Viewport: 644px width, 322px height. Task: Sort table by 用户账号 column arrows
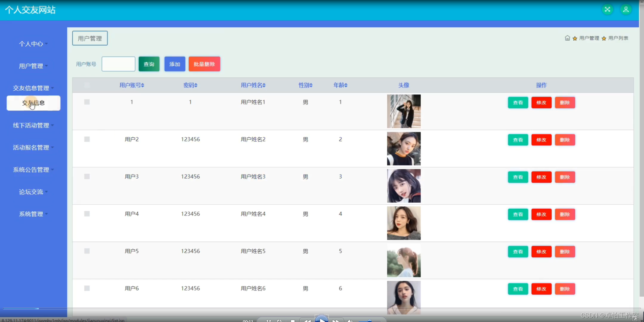143,86
